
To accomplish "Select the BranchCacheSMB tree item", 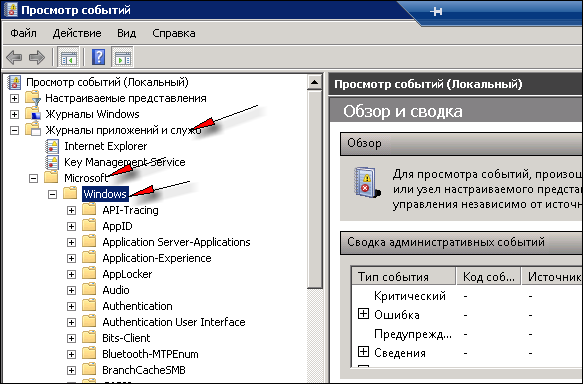I will coord(144,370).
